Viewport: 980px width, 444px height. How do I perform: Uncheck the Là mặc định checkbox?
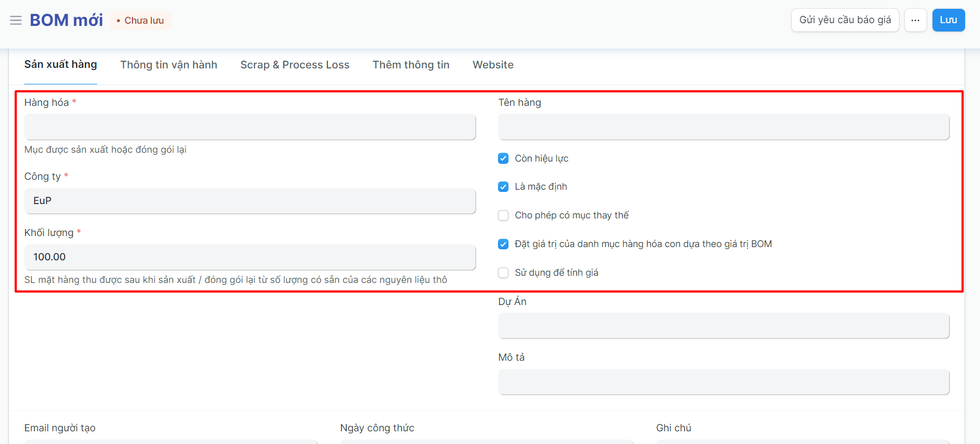[503, 187]
